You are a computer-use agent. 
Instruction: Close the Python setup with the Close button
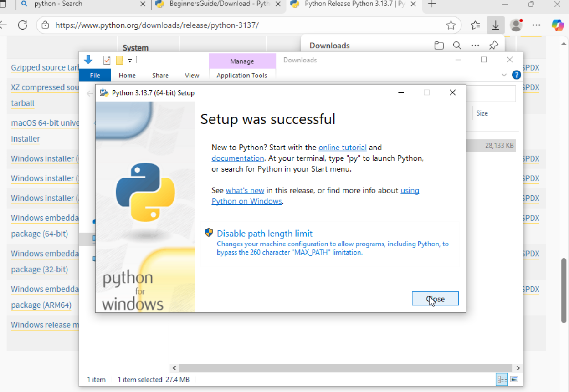(x=435, y=298)
